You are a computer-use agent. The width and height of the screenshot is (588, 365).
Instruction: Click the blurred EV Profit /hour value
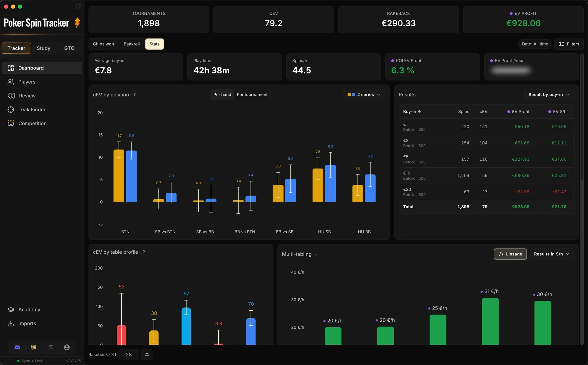pyautogui.click(x=511, y=71)
